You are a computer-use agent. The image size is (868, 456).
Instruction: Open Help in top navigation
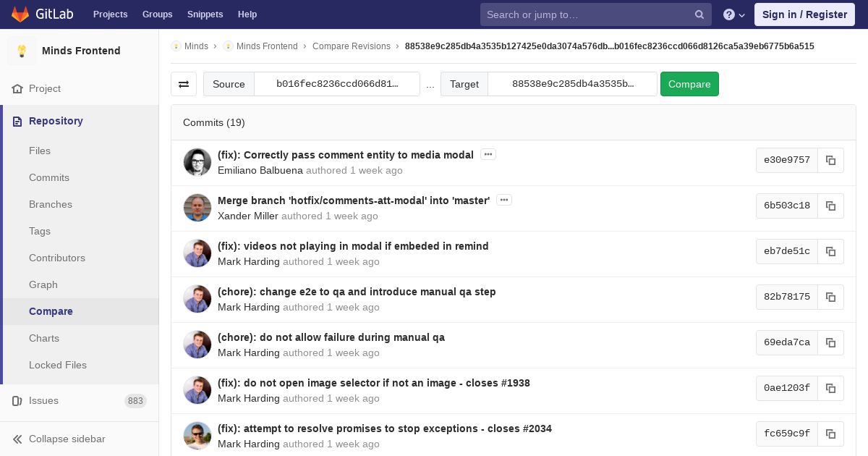247,14
